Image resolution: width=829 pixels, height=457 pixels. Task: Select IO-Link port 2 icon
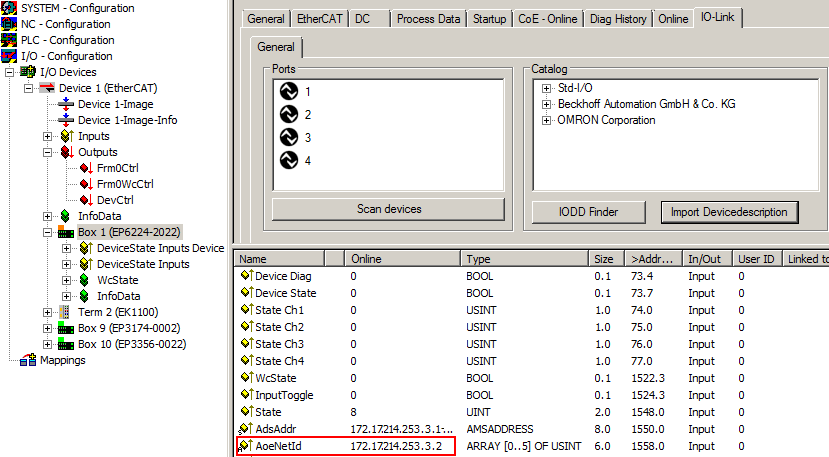click(x=289, y=114)
